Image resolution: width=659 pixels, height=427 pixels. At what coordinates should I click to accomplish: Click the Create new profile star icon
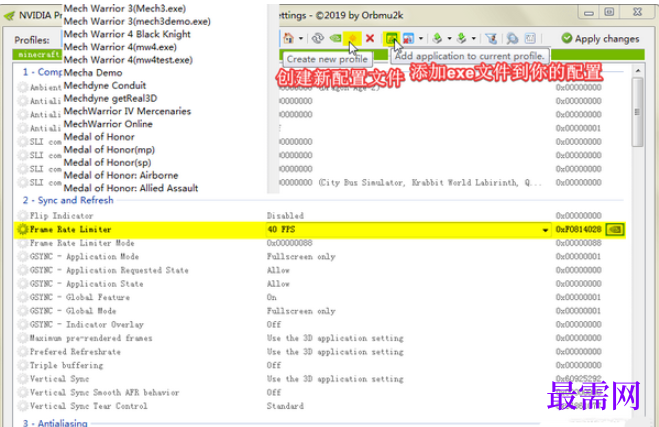[x=352, y=38]
